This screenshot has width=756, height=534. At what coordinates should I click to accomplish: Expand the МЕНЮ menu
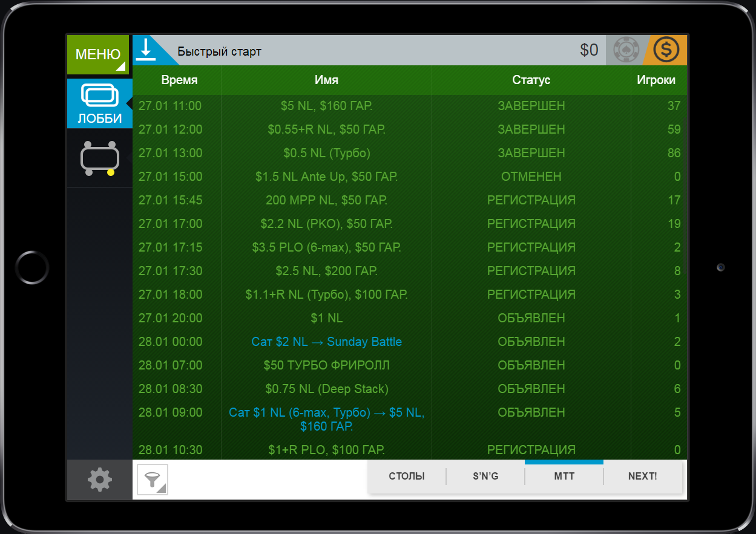(x=98, y=54)
